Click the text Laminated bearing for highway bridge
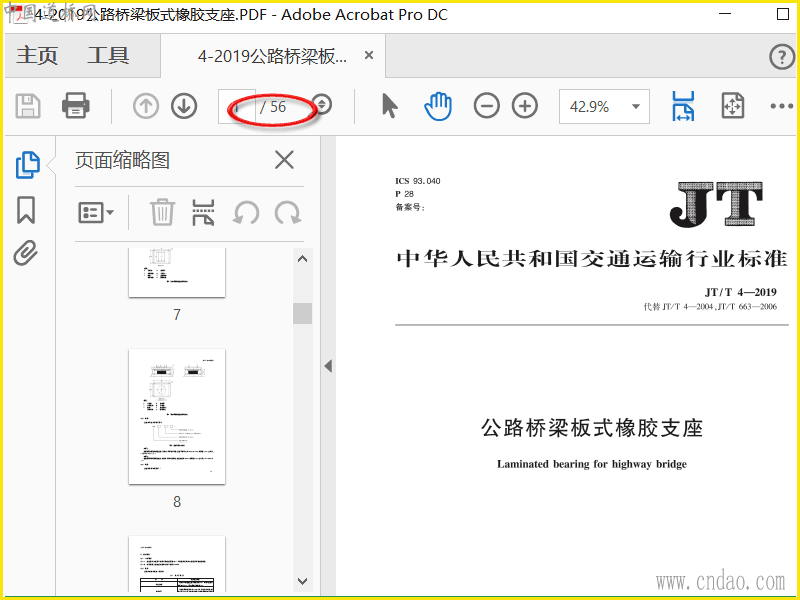800x600 pixels. (x=592, y=464)
